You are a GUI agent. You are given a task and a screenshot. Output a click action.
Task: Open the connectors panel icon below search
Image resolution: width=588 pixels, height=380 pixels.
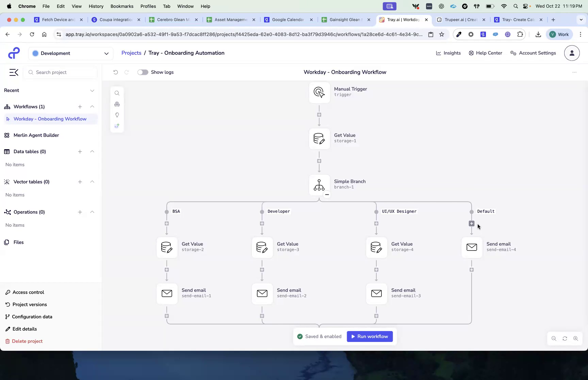[117, 104]
